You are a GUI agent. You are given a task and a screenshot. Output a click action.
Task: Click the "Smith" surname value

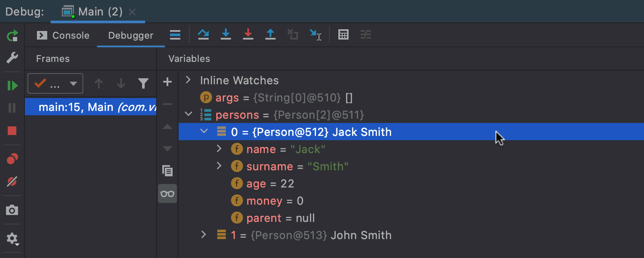[328, 166]
